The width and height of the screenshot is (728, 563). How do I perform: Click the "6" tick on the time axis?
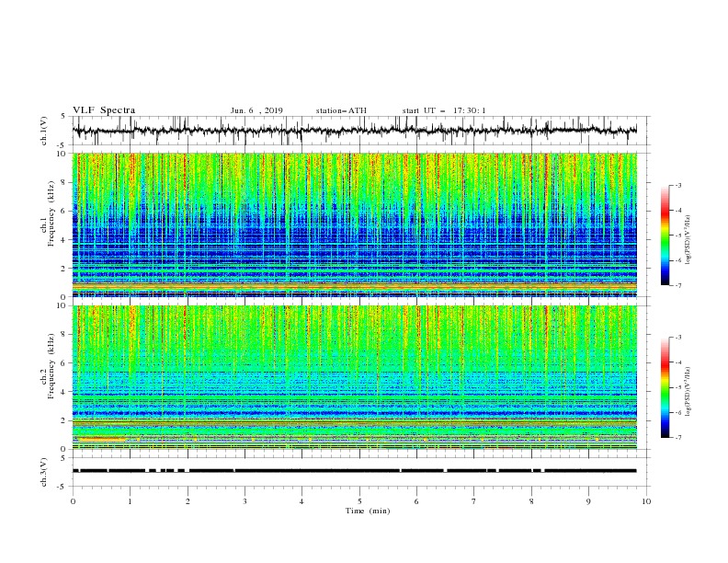416,501
